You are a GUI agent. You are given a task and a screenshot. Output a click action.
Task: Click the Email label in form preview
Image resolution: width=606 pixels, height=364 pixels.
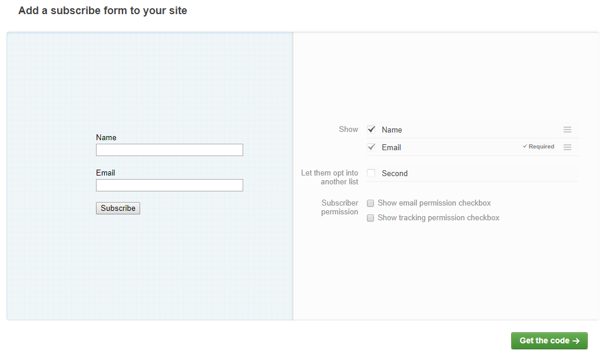coord(105,173)
